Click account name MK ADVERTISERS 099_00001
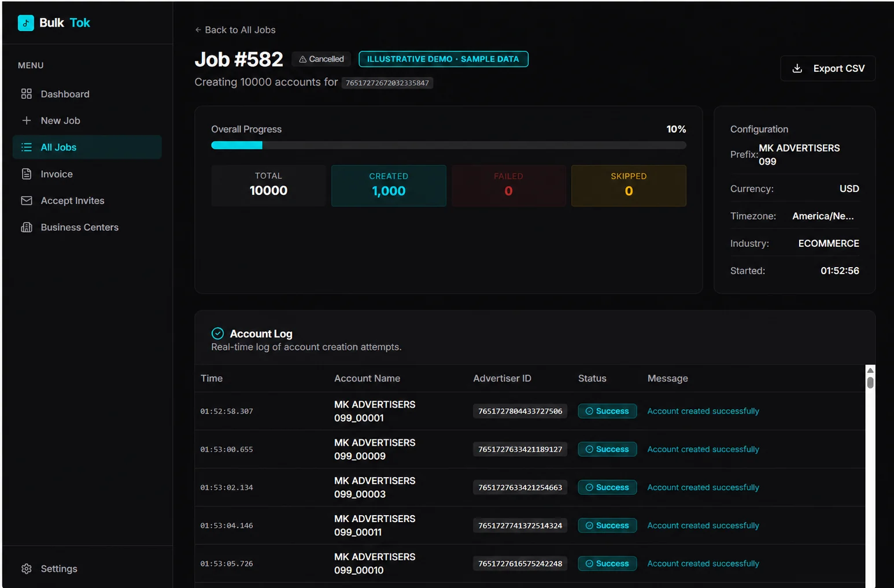894x588 pixels. pos(375,411)
